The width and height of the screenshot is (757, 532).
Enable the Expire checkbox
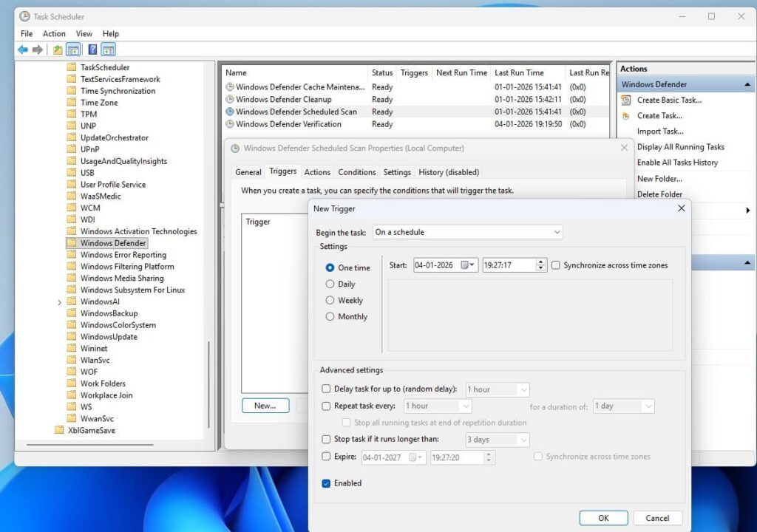click(326, 456)
